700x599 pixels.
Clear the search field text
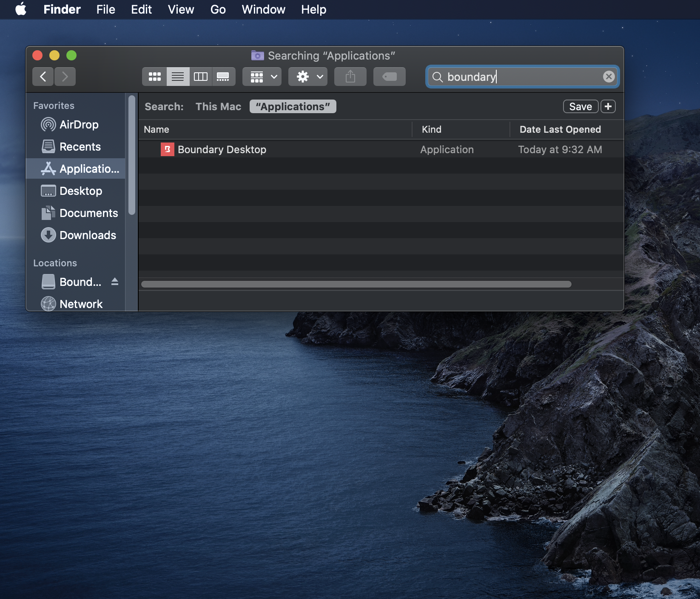pyautogui.click(x=609, y=77)
